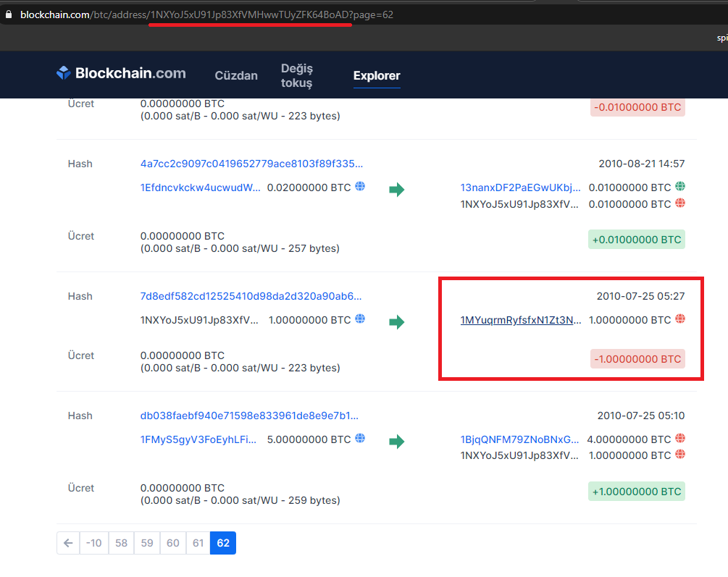Go to page 61
The height and width of the screenshot is (577, 728).
(x=198, y=543)
